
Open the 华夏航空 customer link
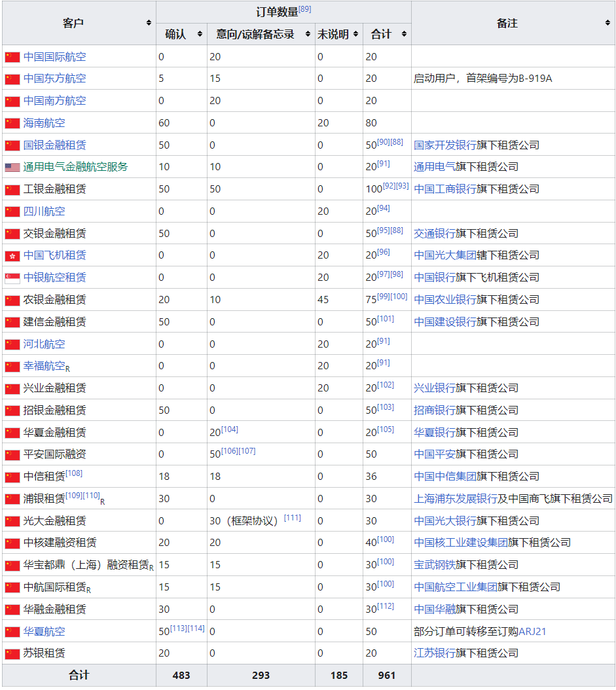pyautogui.click(x=44, y=632)
